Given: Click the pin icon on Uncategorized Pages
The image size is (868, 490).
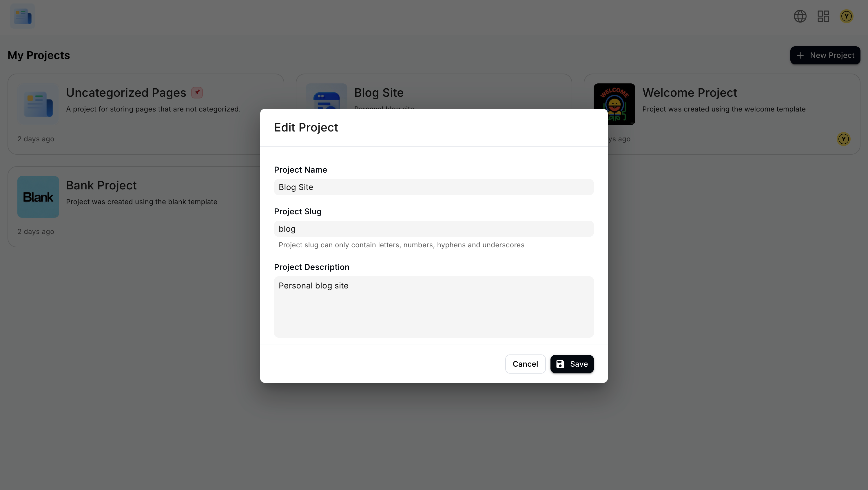Looking at the screenshot, I should [x=197, y=92].
